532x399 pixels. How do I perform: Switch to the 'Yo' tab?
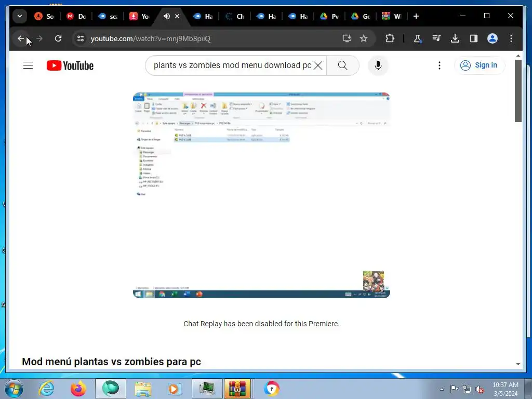[139, 16]
